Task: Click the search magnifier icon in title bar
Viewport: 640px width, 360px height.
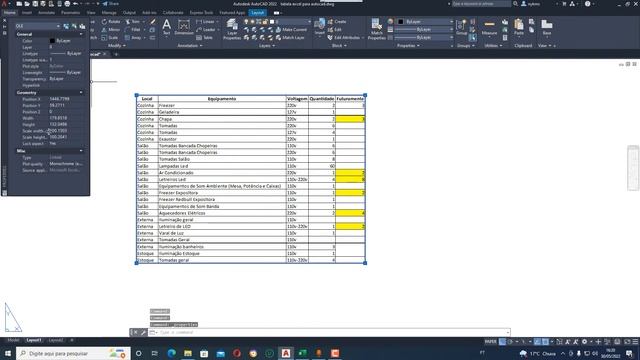Action: (x=516, y=4)
